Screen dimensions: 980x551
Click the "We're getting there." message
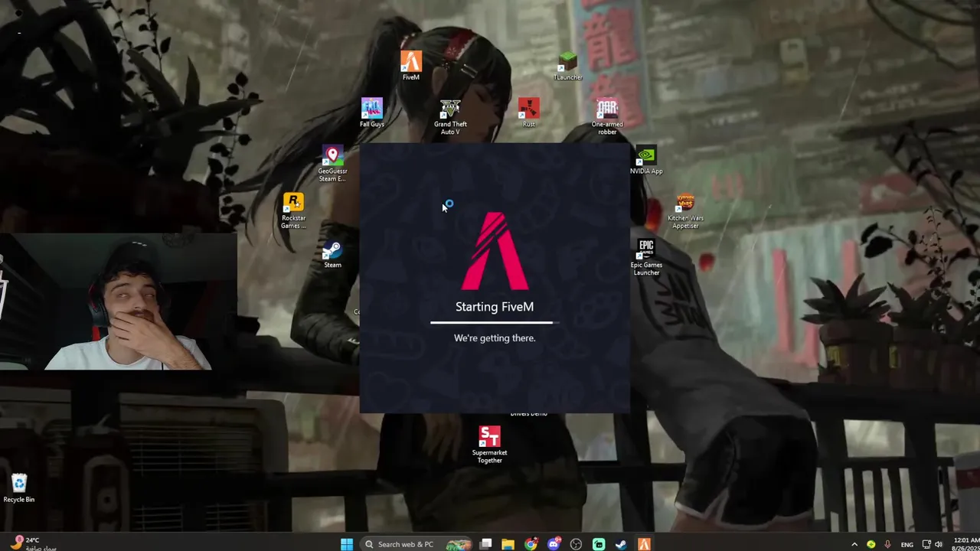495,338
